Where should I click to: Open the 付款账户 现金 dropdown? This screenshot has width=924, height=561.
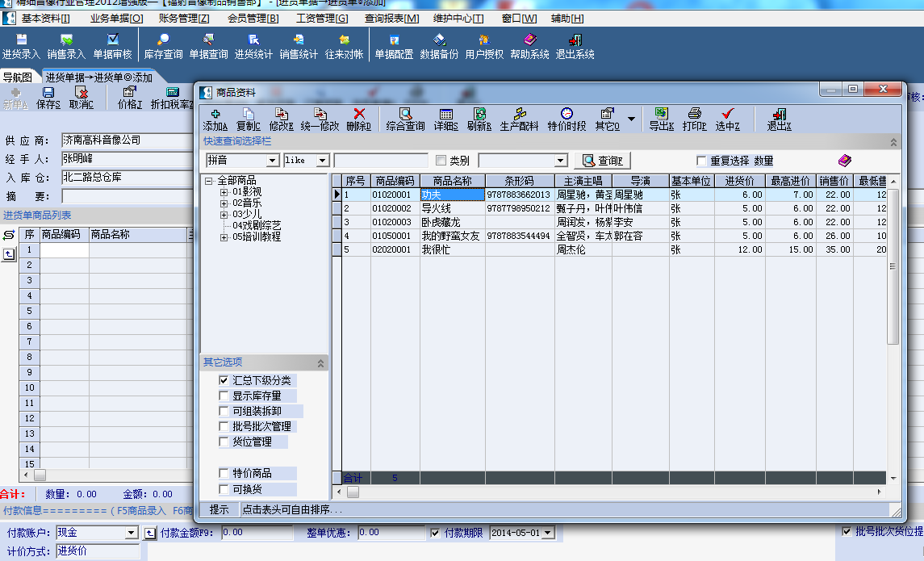pyautogui.click(x=132, y=533)
